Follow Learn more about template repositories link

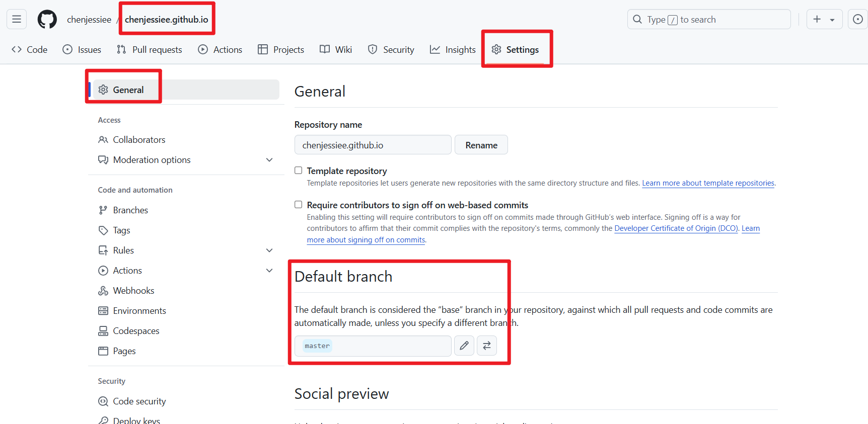click(x=708, y=183)
